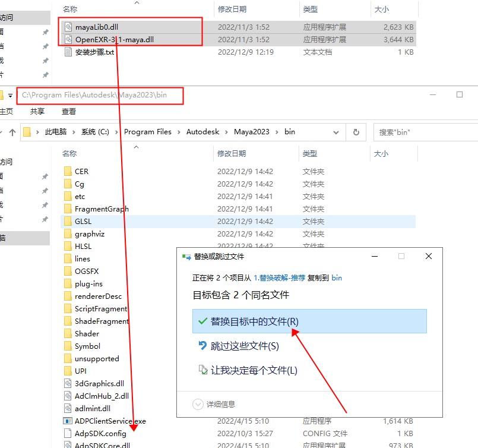Click the 搜索"bin" search box

click(426, 132)
